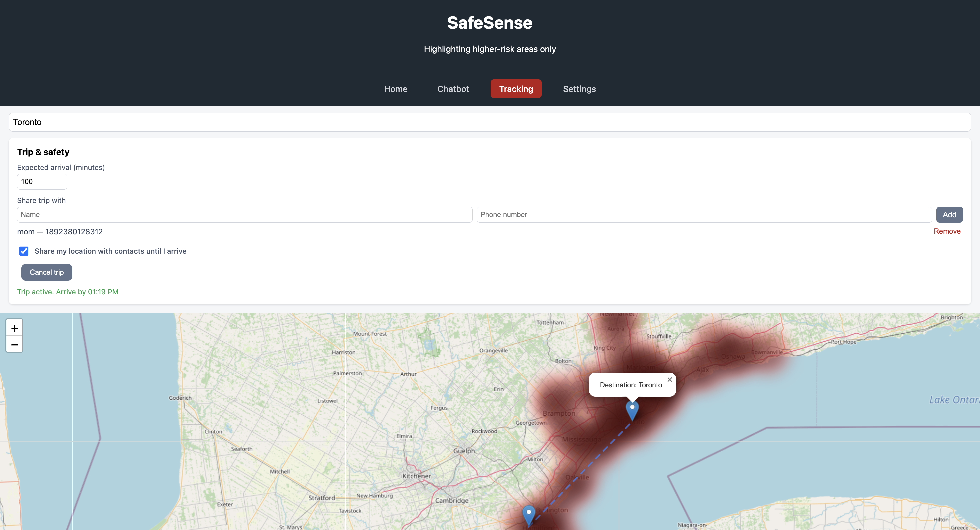Close the Destination: Toronto popup
Screen dimensions: 980x530
670,379
